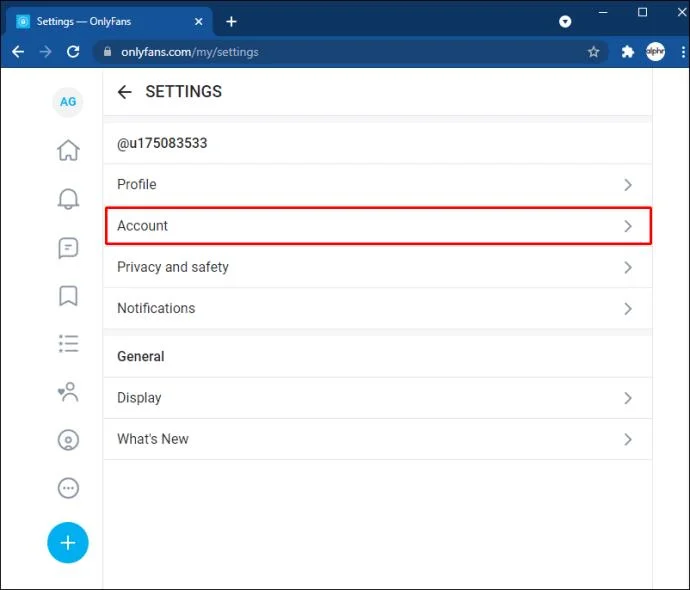Viewport: 690px width, 590px height.
Task: Open subscriptions person-heart icon in sidebar
Action: point(68,392)
